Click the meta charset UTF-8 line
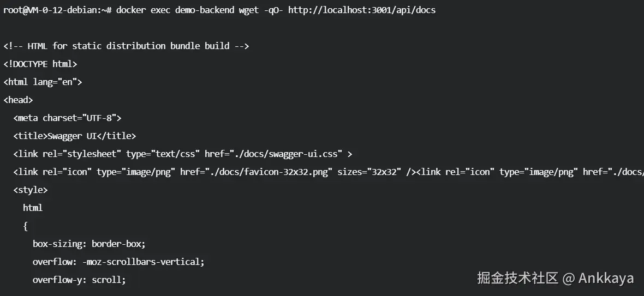The image size is (644, 296). (67, 118)
